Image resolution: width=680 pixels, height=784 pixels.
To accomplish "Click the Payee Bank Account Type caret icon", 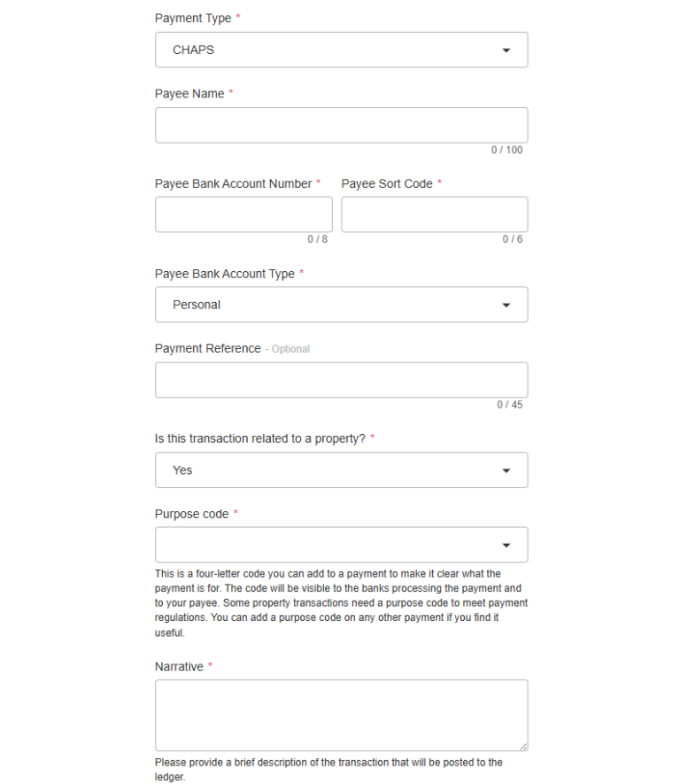I will [x=506, y=305].
